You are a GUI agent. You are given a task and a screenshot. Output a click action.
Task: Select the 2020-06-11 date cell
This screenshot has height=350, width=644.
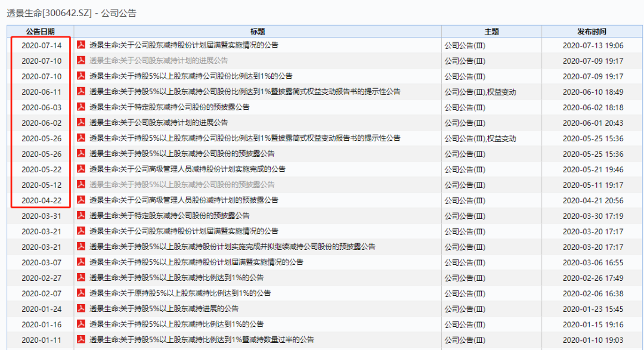[41, 92]
